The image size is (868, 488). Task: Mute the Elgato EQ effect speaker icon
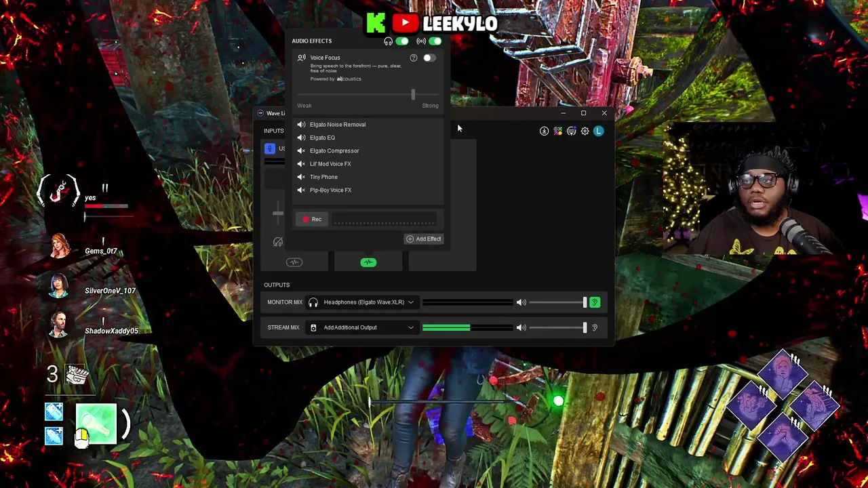(x=301, y=138)
